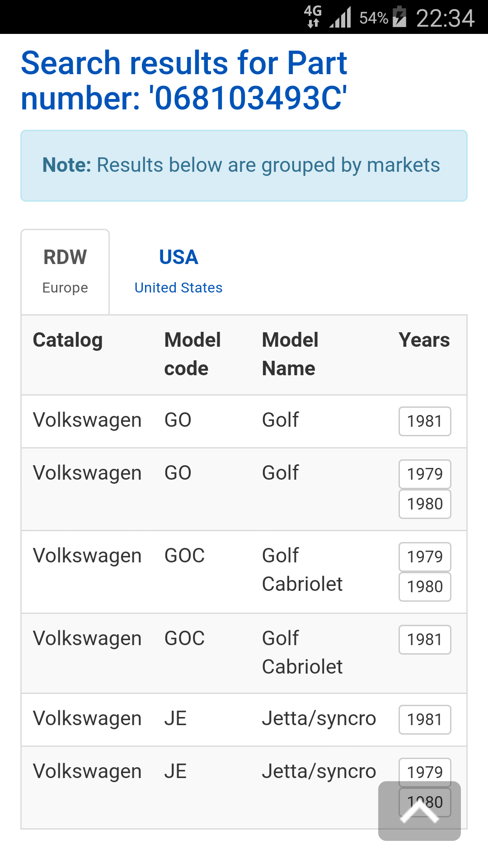Tap the 4G network indicator icon
This screenshot has height=868, width=488.
tap(313, 16)
